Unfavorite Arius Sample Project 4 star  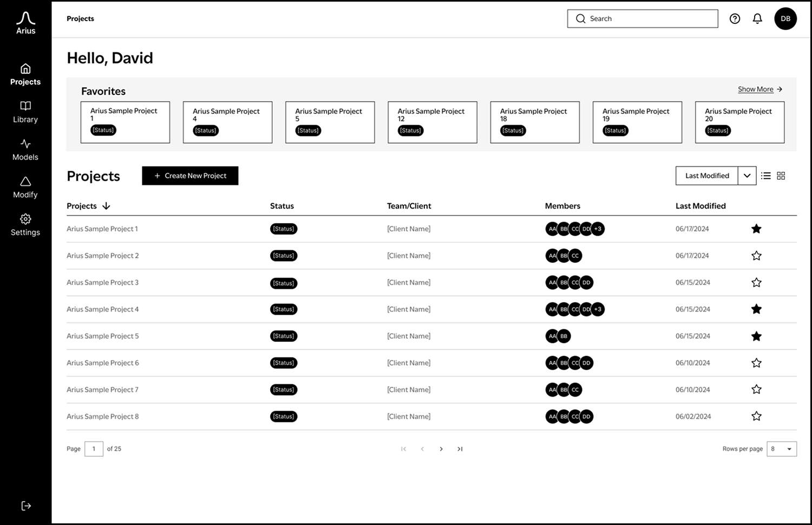[756, 309]
